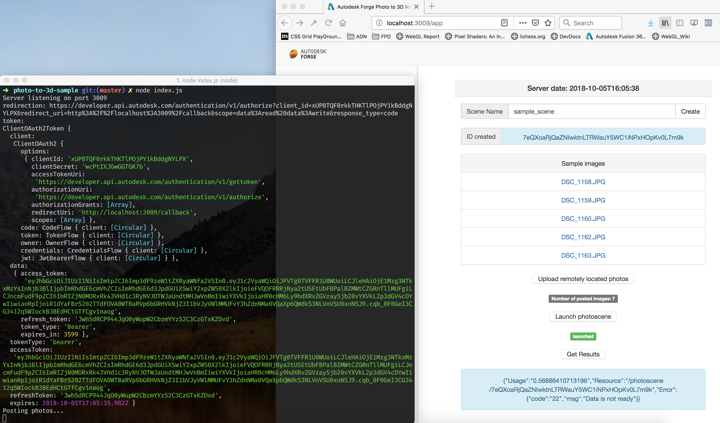
Task: Click the Number of posted images badge
Action: (583, 299)
